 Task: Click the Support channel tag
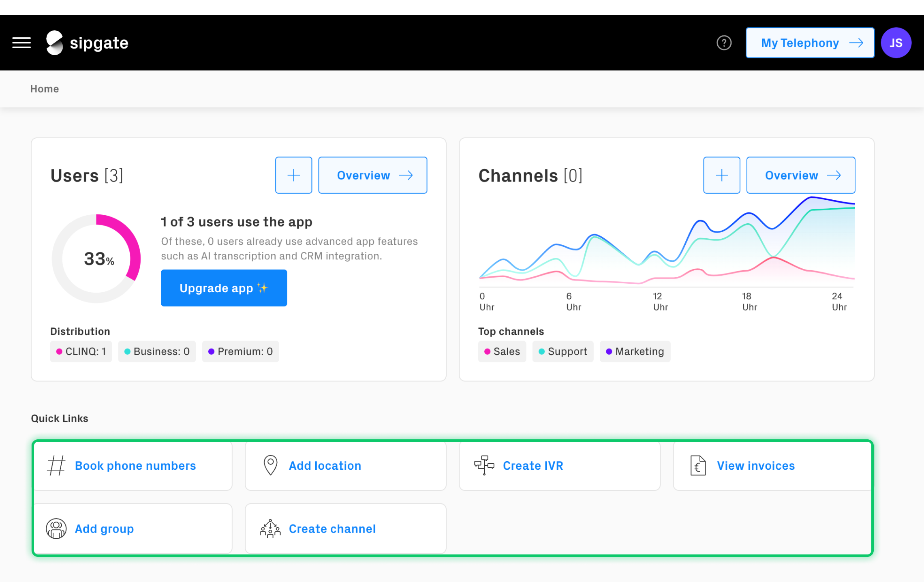pyautogui.click(x=563, y=351)
